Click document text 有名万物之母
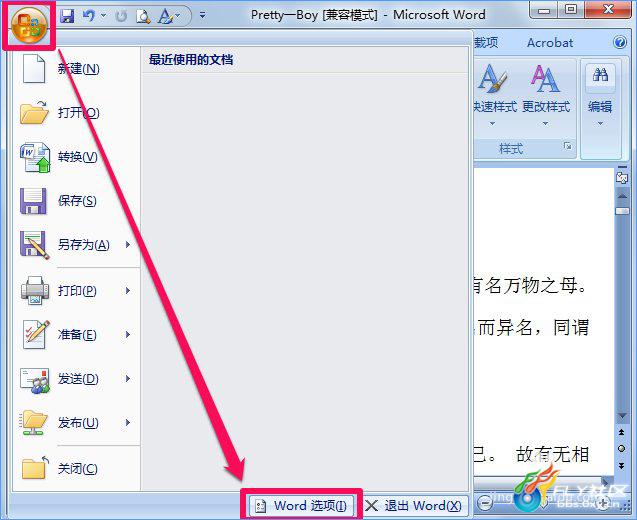This screenshot has width=637, height=520. (531, 286)
